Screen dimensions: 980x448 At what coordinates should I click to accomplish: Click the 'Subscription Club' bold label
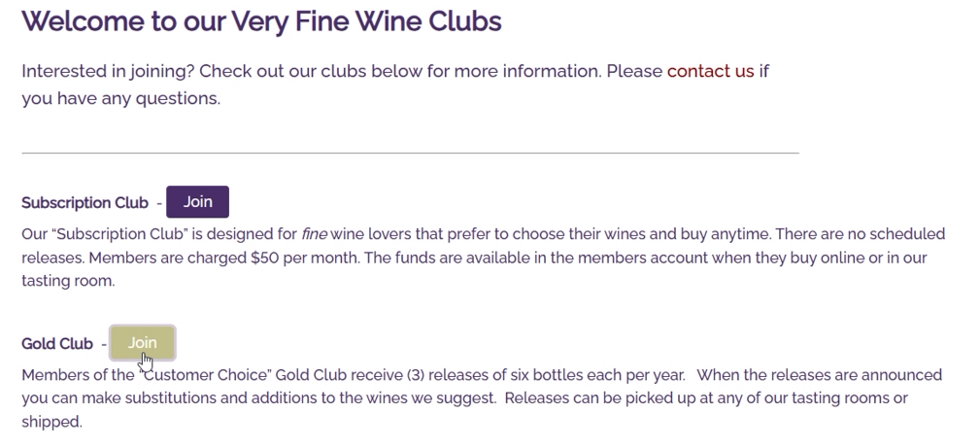click(85, 203)
